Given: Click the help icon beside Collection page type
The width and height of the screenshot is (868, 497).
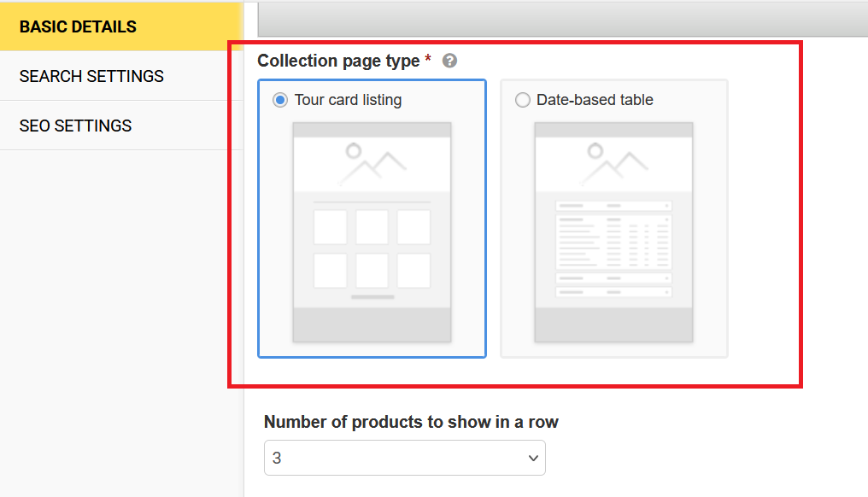Looking at the screenshot, I should coord(450,61).
